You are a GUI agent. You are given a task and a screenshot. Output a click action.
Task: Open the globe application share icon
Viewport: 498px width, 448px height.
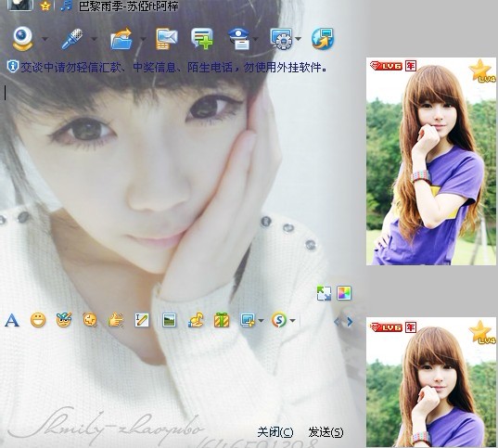(323, 39)
